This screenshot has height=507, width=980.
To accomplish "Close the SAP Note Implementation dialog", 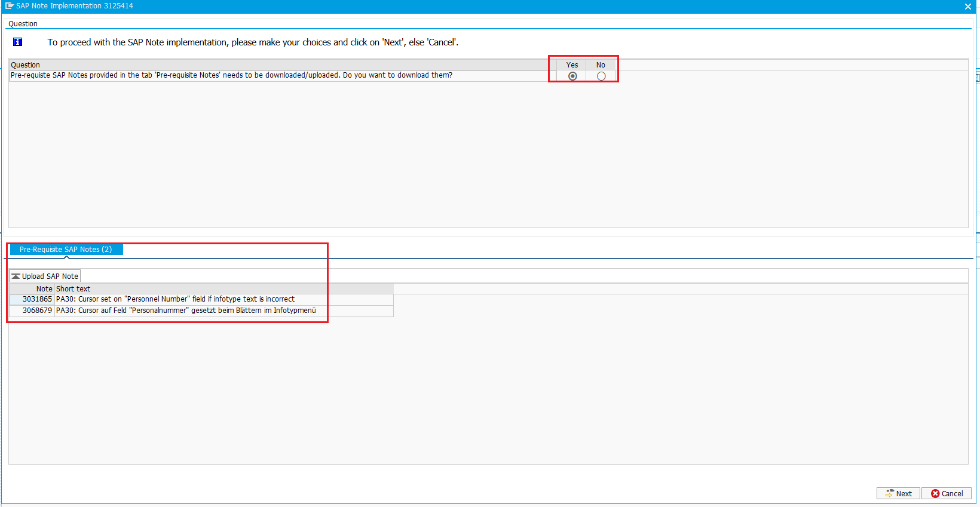I will pyautogui.click(x=967, y=7).
